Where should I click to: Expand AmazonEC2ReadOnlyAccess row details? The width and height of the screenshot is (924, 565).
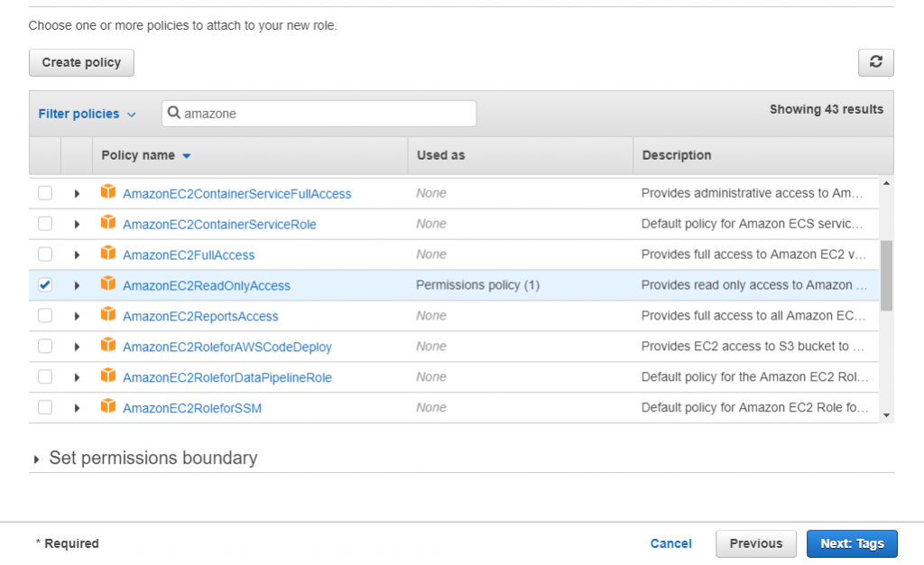click(77, 286)
